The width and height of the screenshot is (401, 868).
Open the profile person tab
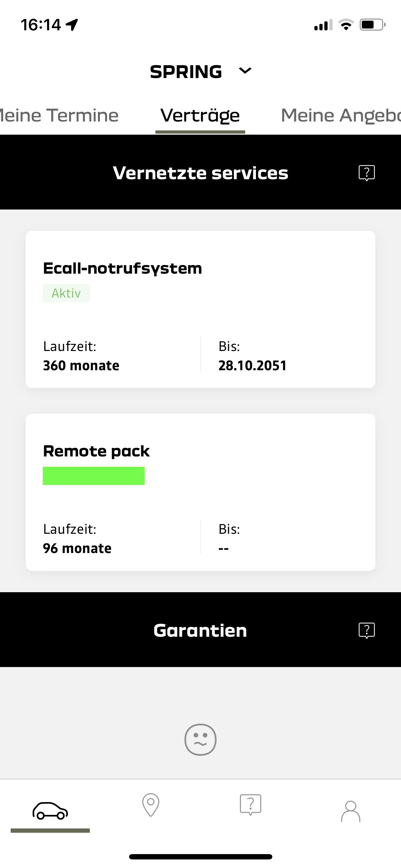click(x=351, y=811)
